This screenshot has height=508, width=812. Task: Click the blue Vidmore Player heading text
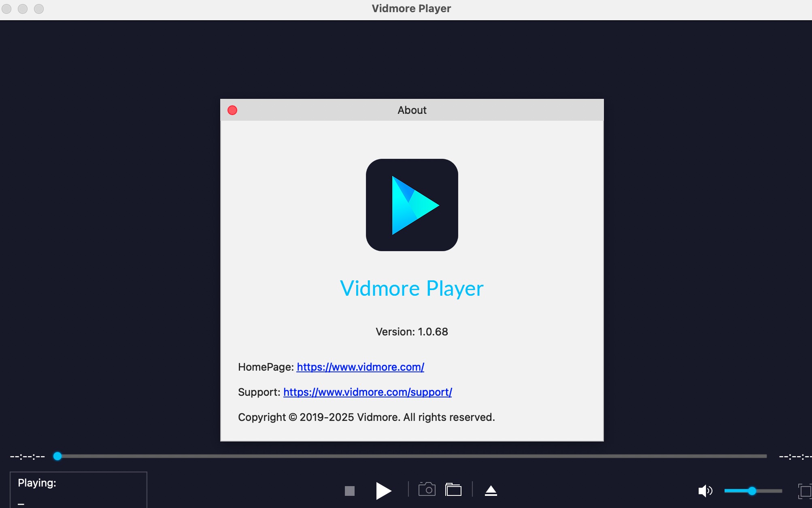click(x=412, y=288)
